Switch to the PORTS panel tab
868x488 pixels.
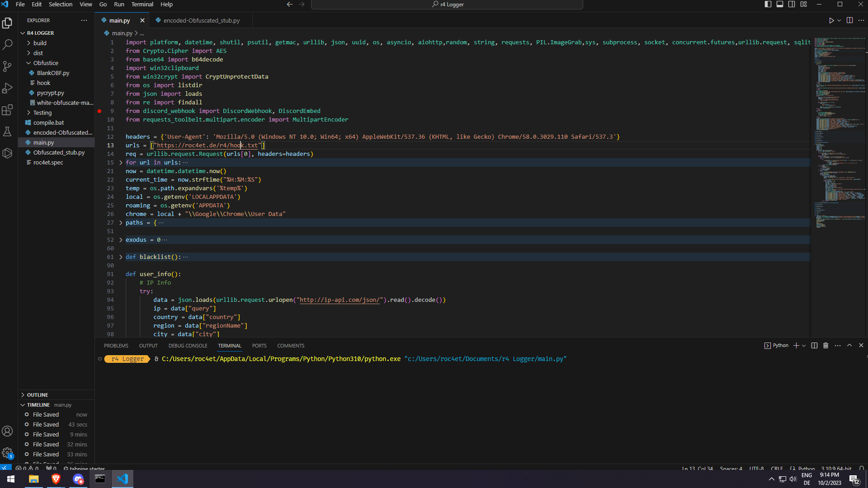(x=259, y=346)
